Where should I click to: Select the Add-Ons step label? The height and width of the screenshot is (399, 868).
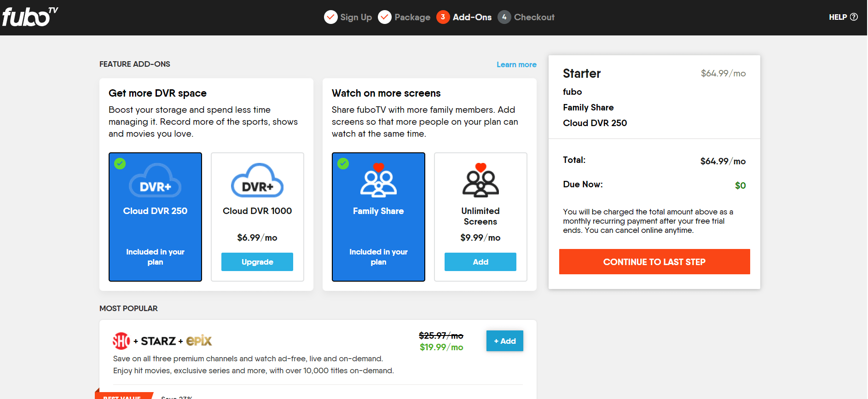pyautogui.click(x=472, y=17)
